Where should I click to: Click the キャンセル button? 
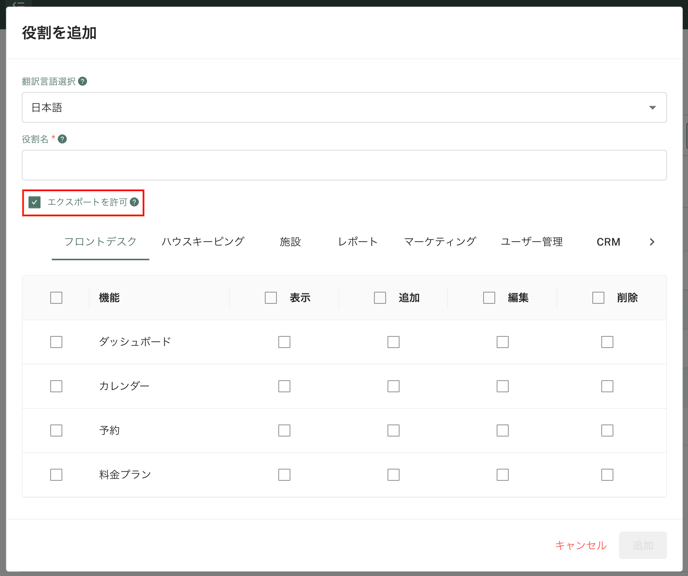pyautogui.click(x=580, y=545)
